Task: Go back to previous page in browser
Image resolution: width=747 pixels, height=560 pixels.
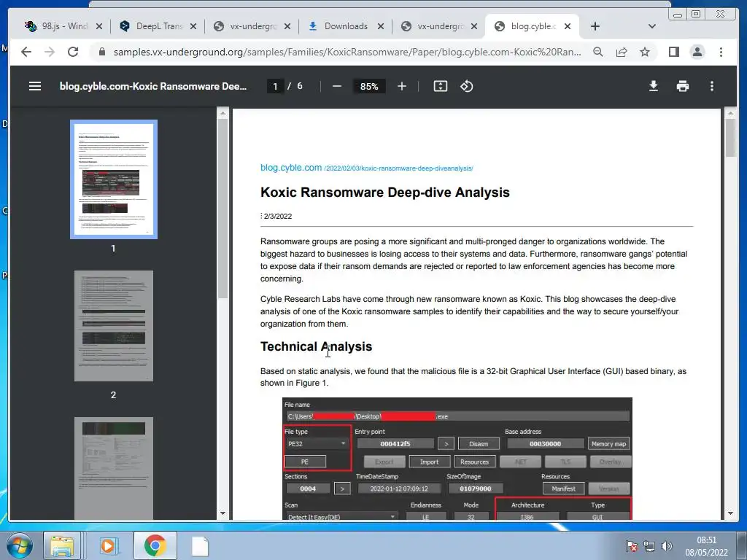Action: pyautogui.click(x=26, y=52)
